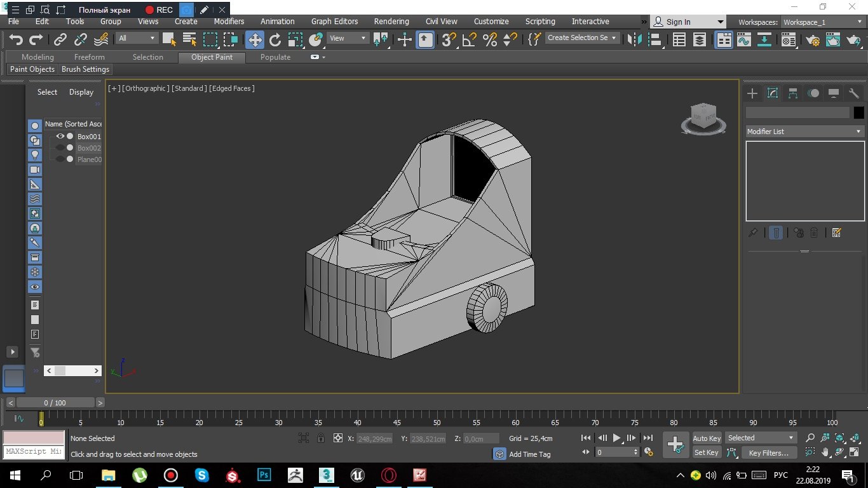Click the Redo arrow in the main toolbar
The height and width of the screenshot is (488, 868).
36,40
